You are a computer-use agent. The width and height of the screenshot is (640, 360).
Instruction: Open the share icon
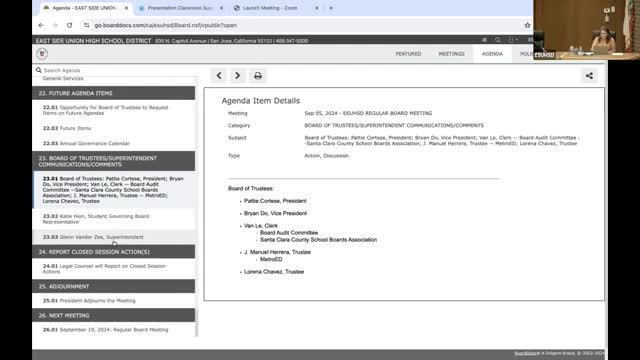tap(589, 76)
